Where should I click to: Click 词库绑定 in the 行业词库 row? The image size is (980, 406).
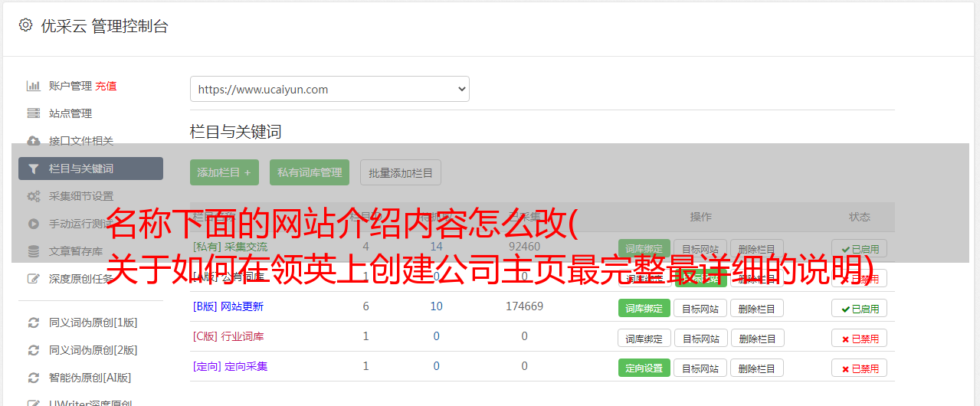(x=644, y=338)
